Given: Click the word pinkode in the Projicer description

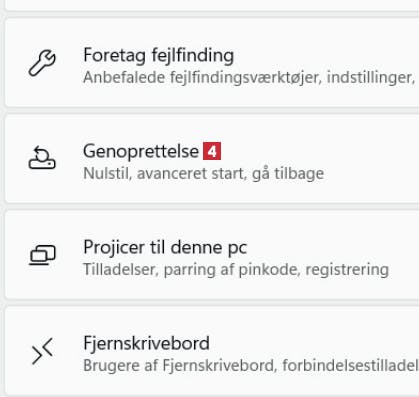Looking at the screenshot, I should [268, 270].
